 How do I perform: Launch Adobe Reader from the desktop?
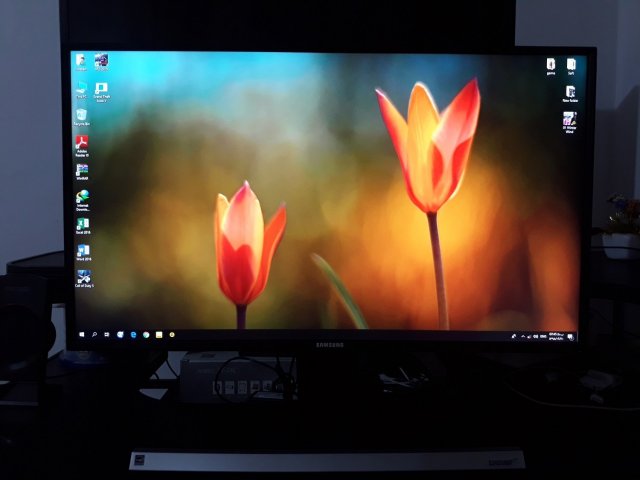(x=82, y=144)
